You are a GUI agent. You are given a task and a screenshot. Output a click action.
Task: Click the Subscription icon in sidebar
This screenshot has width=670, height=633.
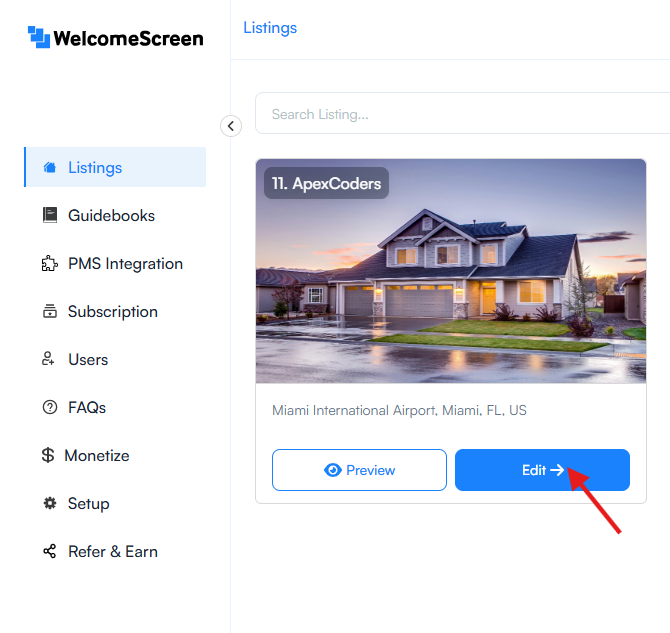point(50,311)
